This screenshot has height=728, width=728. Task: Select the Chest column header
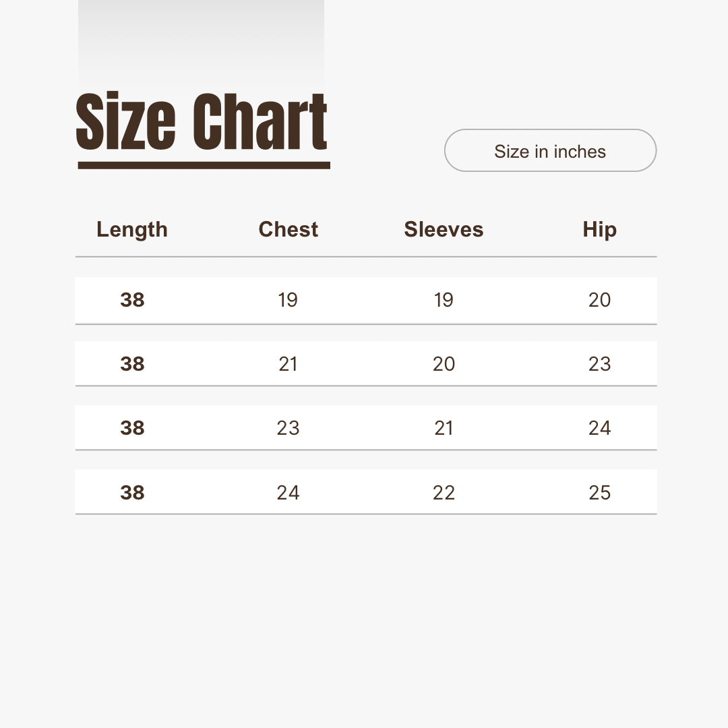click(289, 230)
